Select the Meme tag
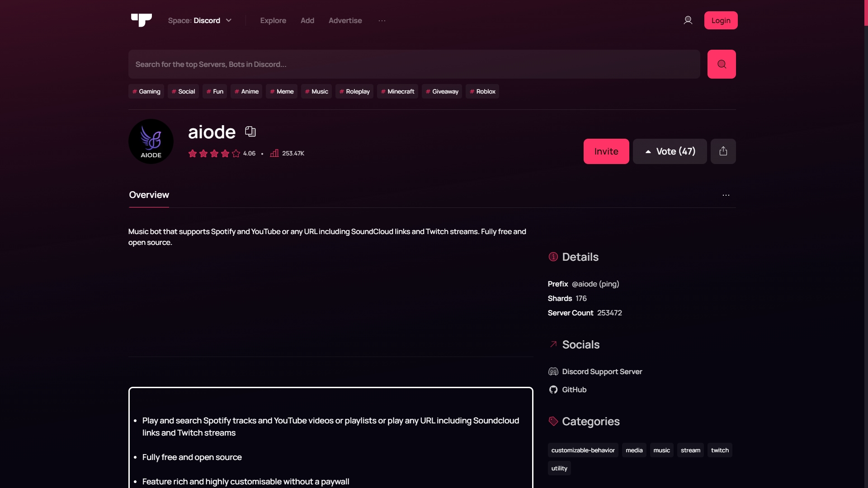Image resolution: width=868 pixels, height=488 pixels. pyautogui.click(x=282, y=91)
